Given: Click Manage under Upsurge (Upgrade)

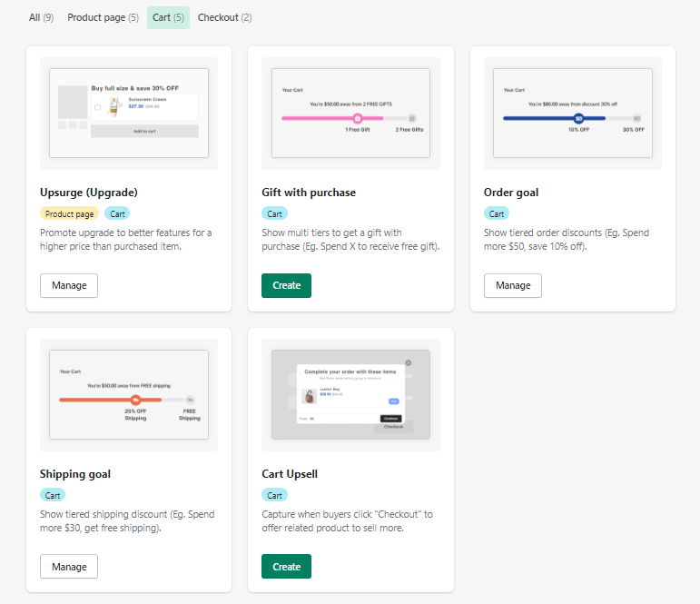Looking at the screenshot, I should click(x=69, y=285).
